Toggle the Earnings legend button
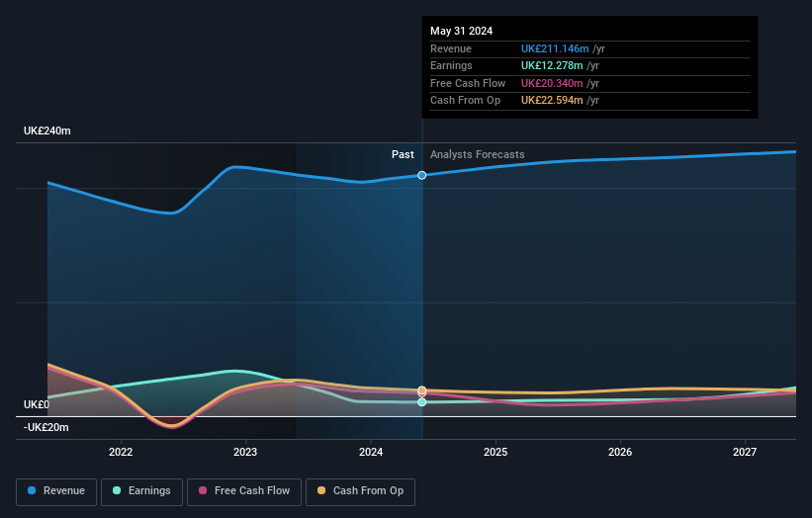 (x=141, y=491)
